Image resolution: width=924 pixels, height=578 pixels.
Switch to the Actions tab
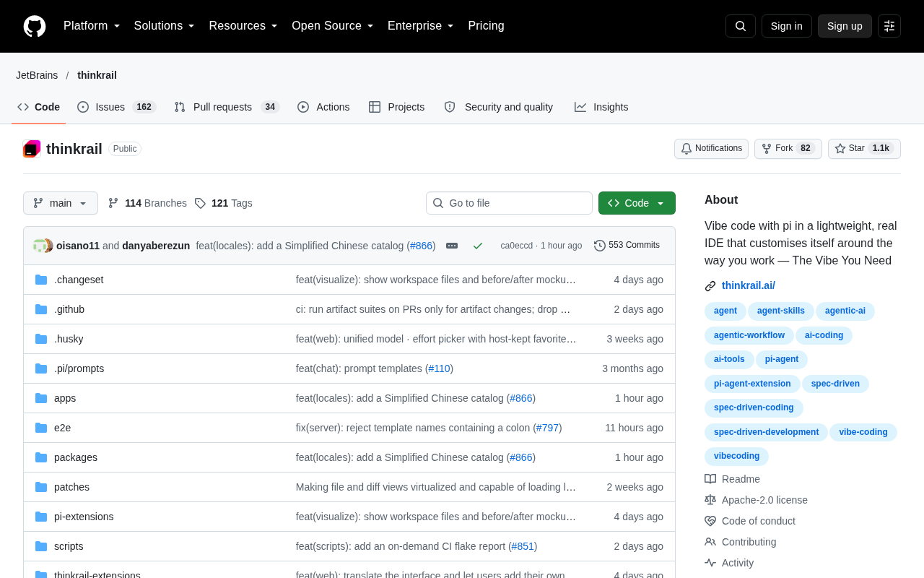[x=323, y=107]
